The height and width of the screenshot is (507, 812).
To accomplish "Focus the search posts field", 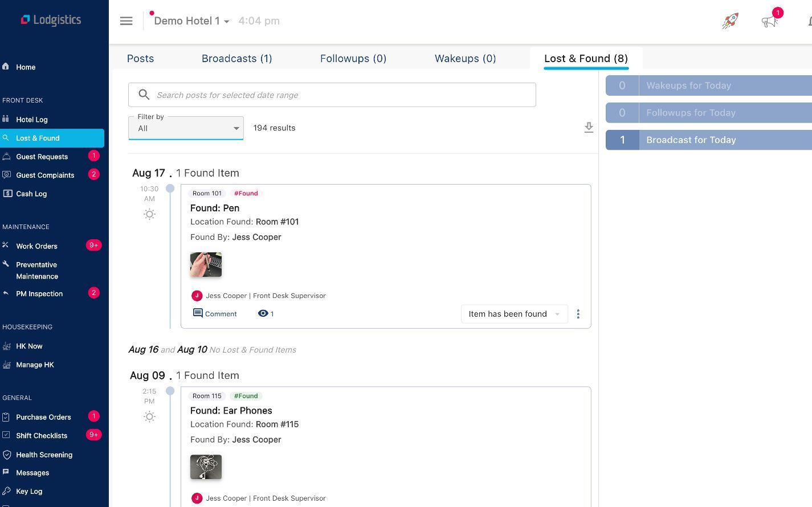I will (332, 95).
